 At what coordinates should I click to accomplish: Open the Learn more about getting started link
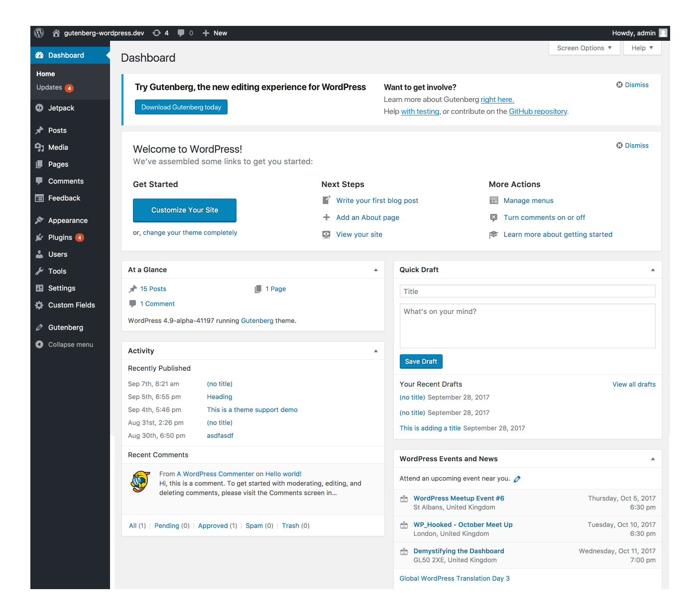coord(558,234)
